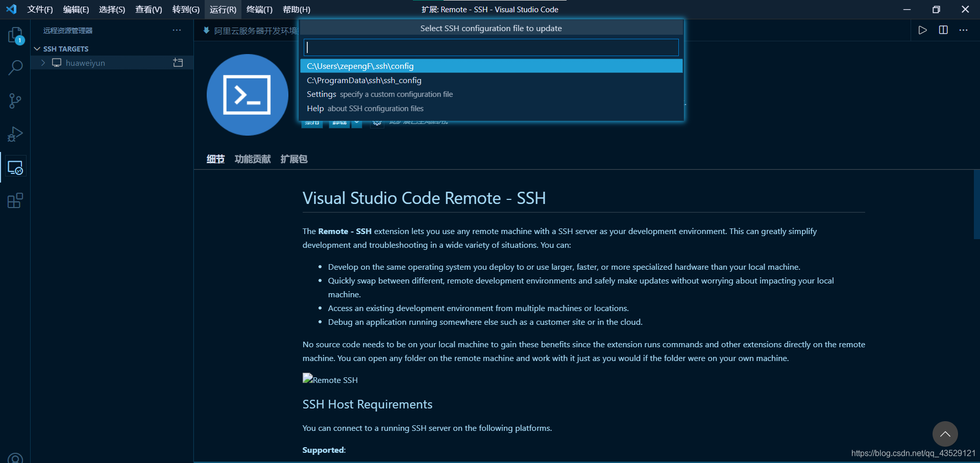The width and height of the screenshot is (980, 463).
Task: Select Settings specify a custom configuration file
Action: 491,94
